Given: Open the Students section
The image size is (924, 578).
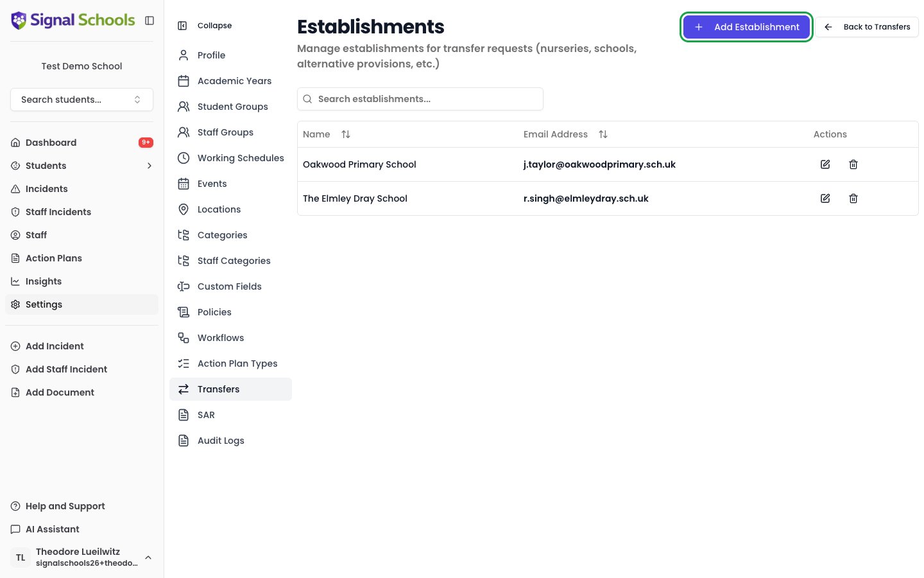Looking at the screenshot, I should (x=81, y=166).
